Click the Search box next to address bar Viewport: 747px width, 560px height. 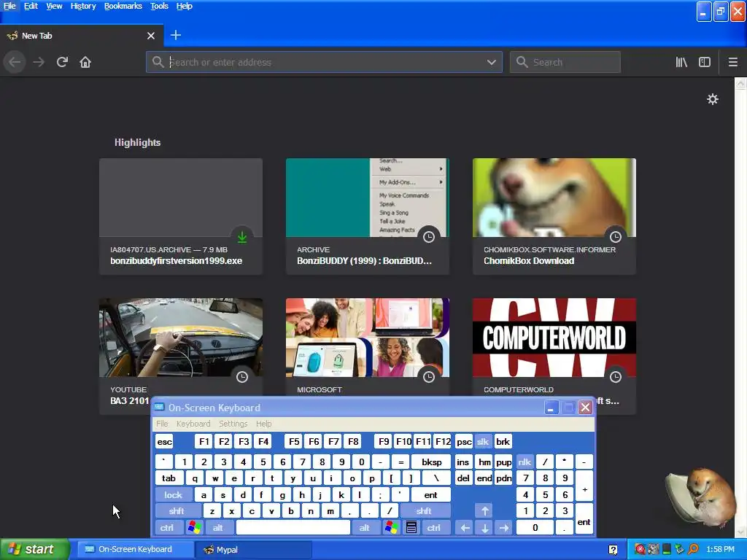pyautogui.click(x=565, y=62)
